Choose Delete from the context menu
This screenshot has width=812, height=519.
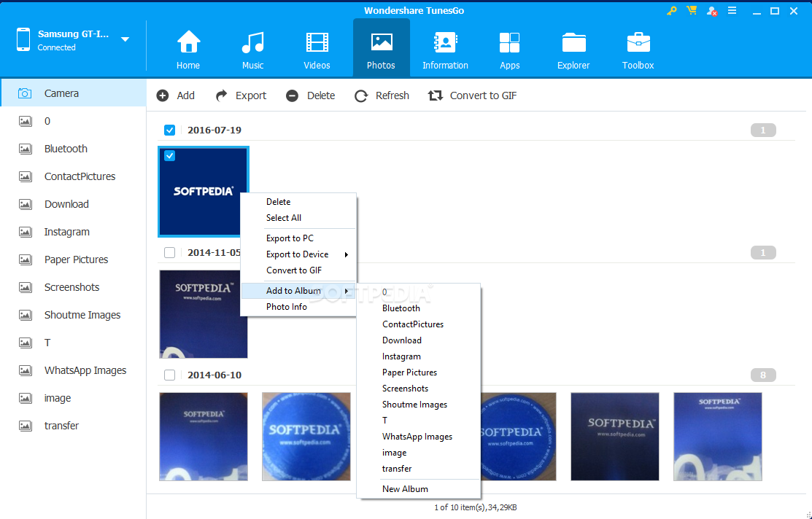[298, 202]
